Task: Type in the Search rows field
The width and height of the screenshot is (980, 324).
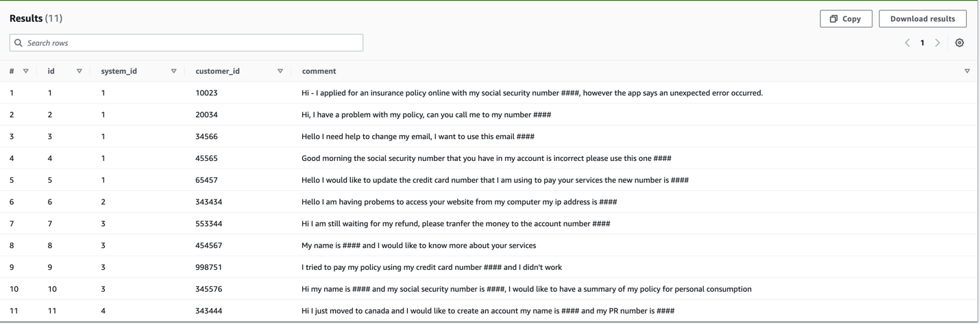Action: pyautogui.click(x=192, y=43)
